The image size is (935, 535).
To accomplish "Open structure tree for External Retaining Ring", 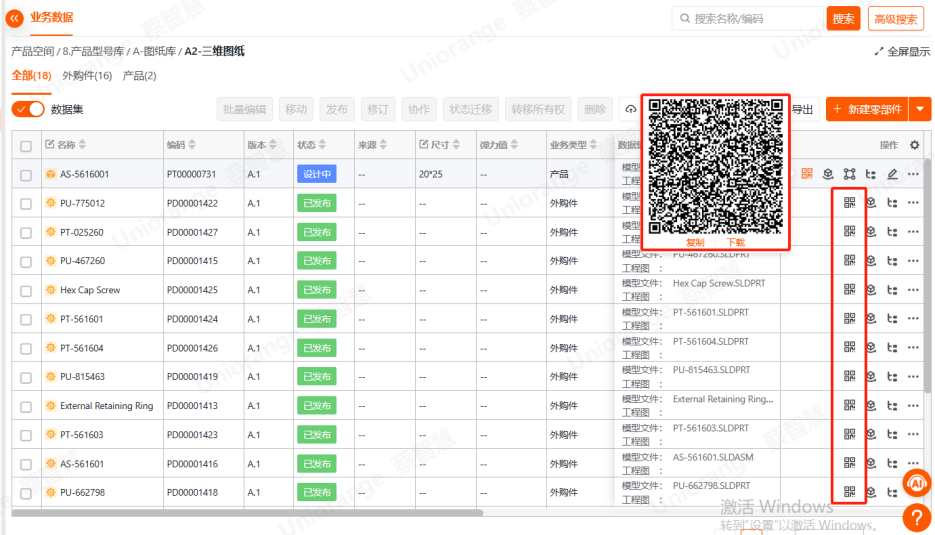I will point(892,406).
